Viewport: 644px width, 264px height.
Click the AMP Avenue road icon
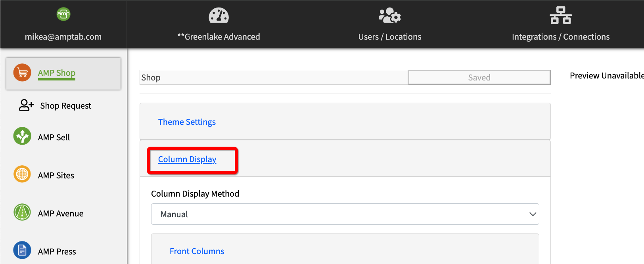click(22, 212)
